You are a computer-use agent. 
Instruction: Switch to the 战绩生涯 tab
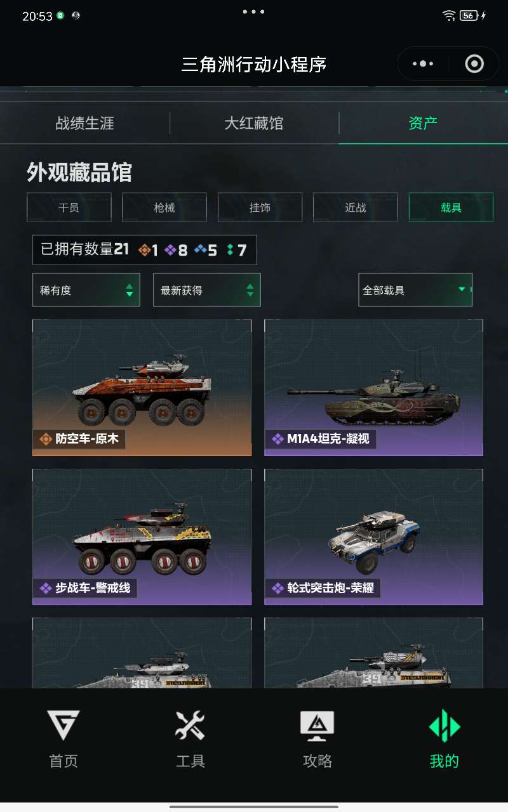click(x=85, y=123)
